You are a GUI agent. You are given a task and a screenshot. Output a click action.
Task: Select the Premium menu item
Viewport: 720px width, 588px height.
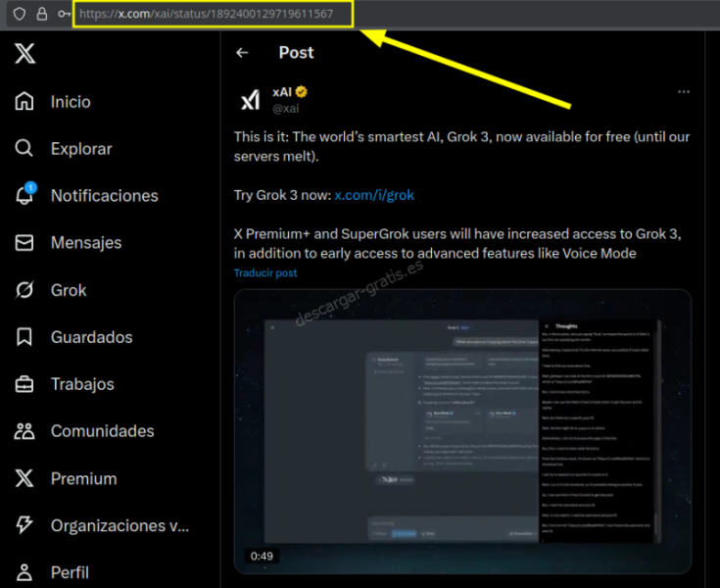click(x=83, y=478)
